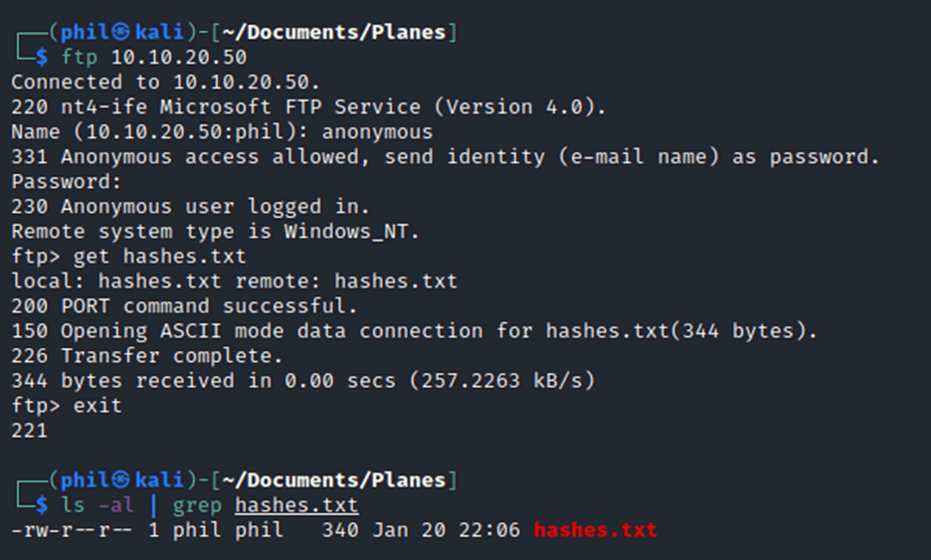Click the -al option after ls
Screen dimensions: 931x560
point(116,504)
